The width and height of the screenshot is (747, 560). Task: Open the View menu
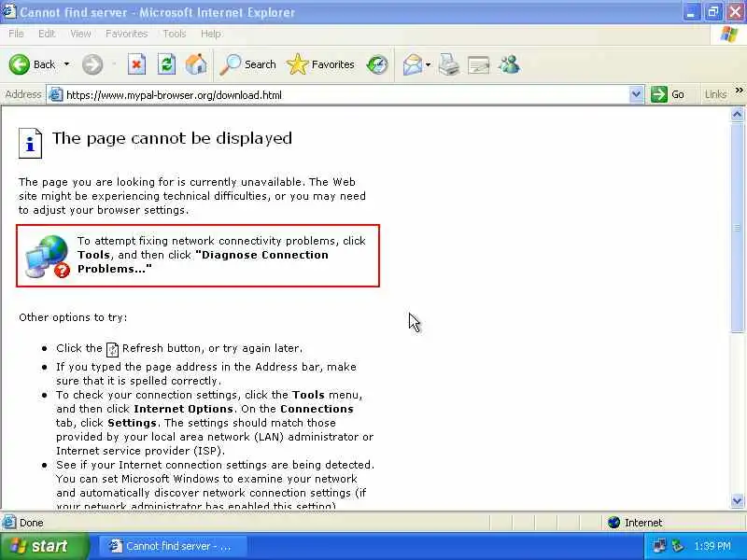80,34
